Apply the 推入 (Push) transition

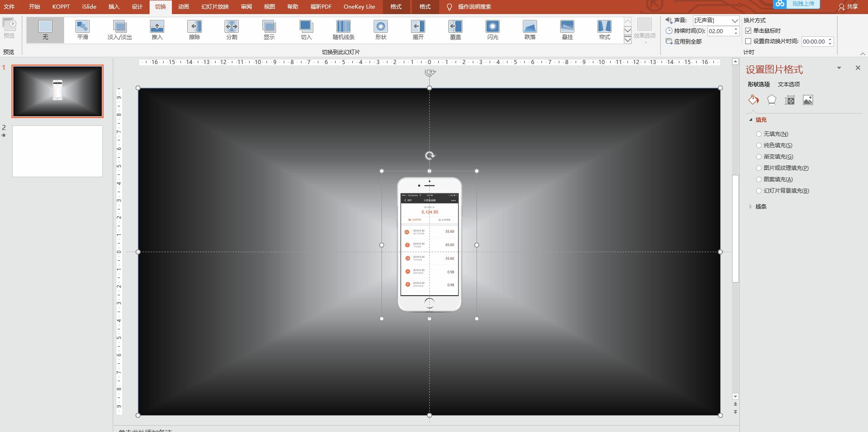coord(157,30)
